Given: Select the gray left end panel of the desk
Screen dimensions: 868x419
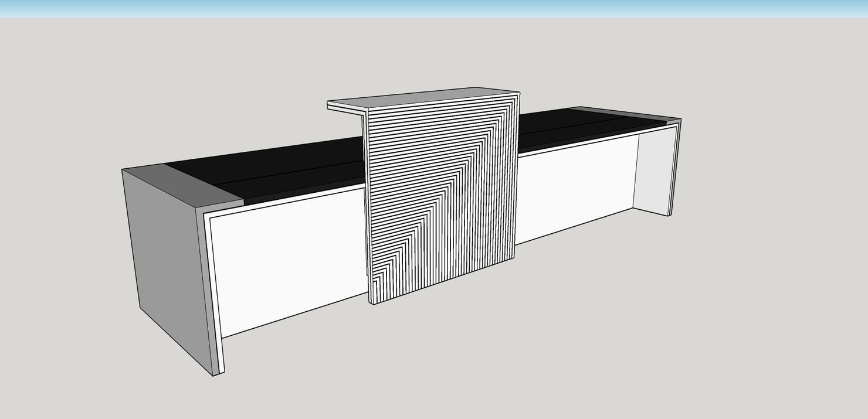Looking at the screenshot, I should 164,264.
